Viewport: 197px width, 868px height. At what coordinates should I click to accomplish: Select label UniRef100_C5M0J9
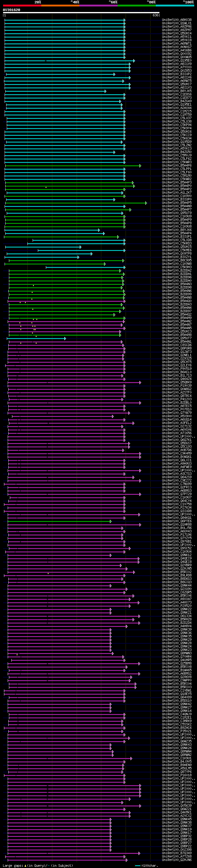pos(177,155)
